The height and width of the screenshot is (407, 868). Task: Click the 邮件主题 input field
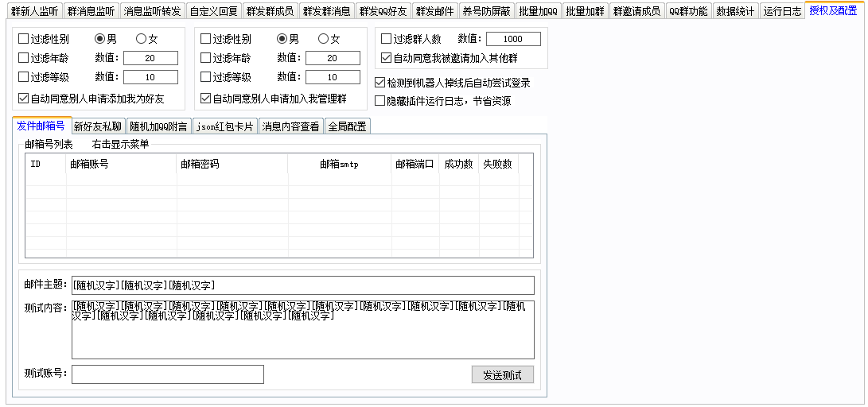pos(303,285)
